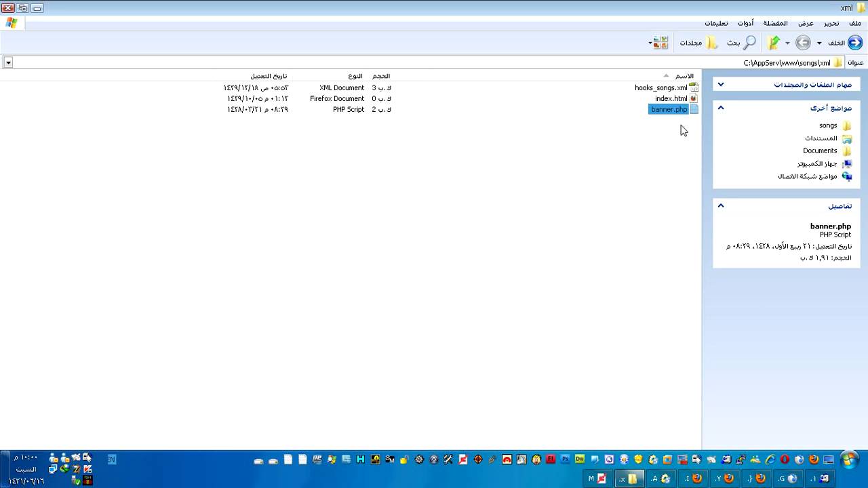Switch to the A taskbar window button
The height and width of the screenshot is (488, 868).
(661, 479)
